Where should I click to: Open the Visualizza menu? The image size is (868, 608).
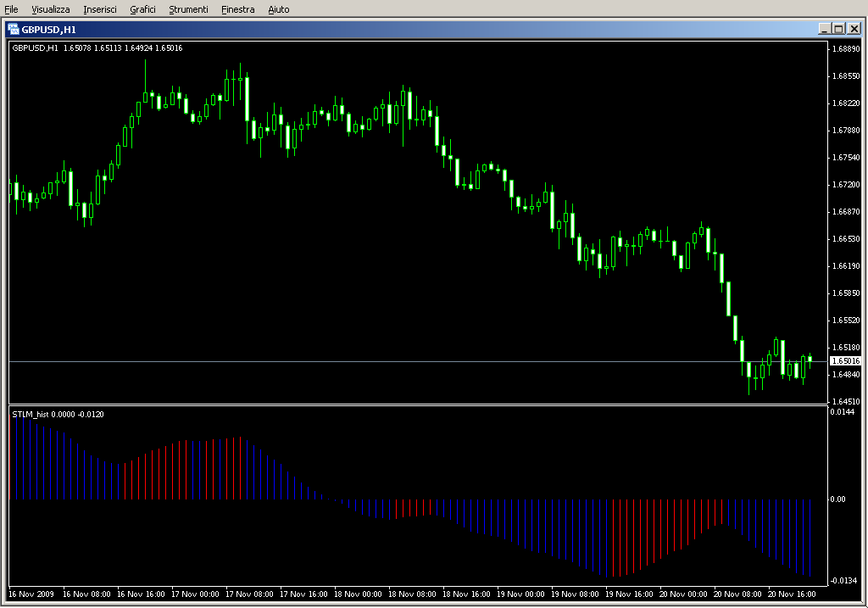(x=50, y=9)
